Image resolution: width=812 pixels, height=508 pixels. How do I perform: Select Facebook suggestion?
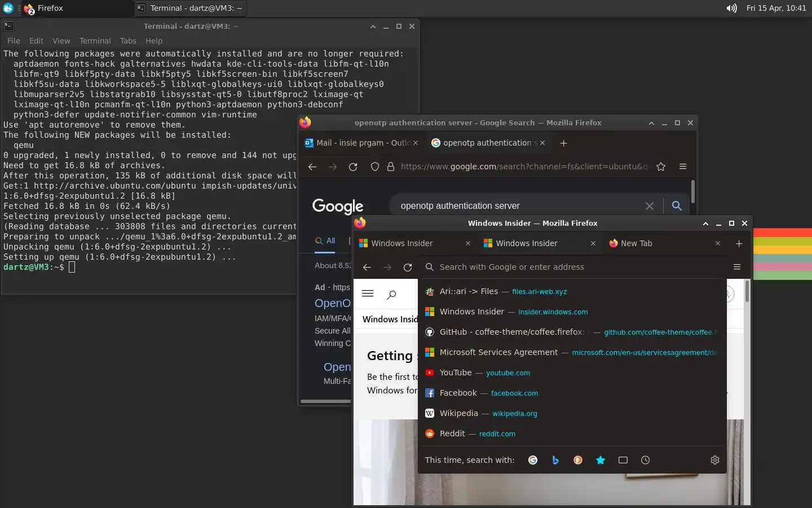[x=572, y=393]
